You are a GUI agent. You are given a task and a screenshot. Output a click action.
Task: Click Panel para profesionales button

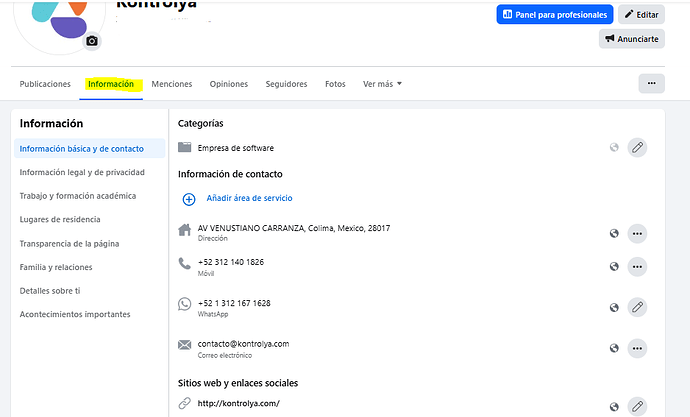[554, 15]
